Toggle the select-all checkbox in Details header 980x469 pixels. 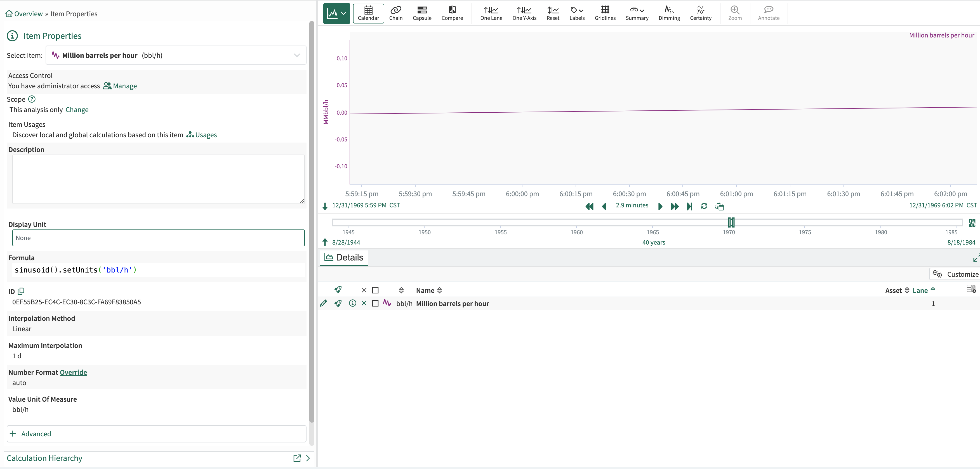pos(375,290)
